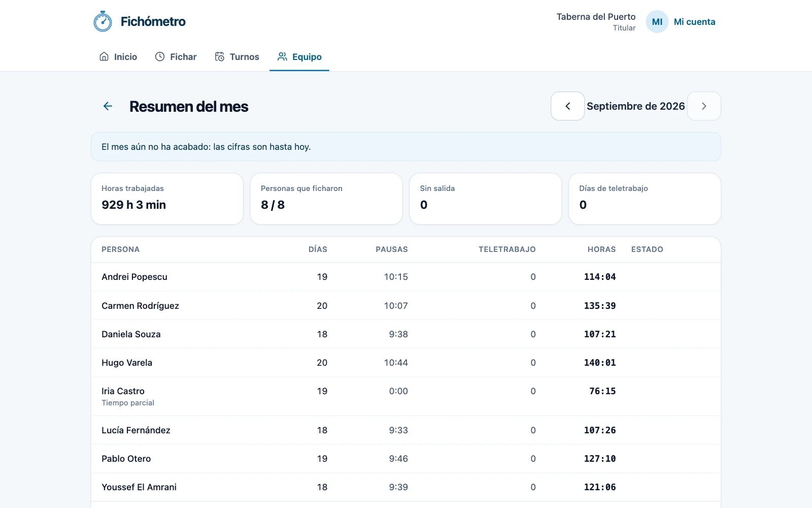812x508 pixels.
Task: Open the Inicio tab
Action: click(x=118, y=57)
